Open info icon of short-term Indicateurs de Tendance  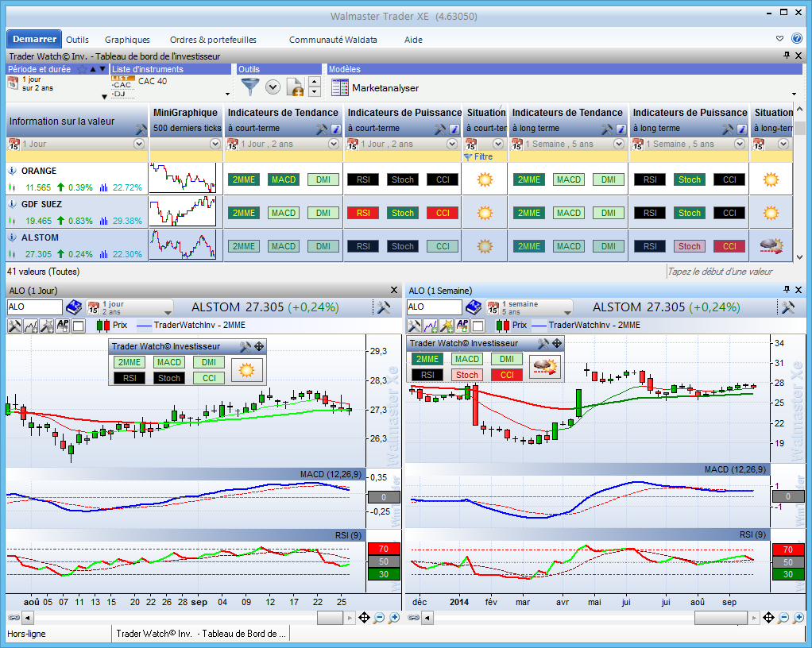[x=335, y=129]
